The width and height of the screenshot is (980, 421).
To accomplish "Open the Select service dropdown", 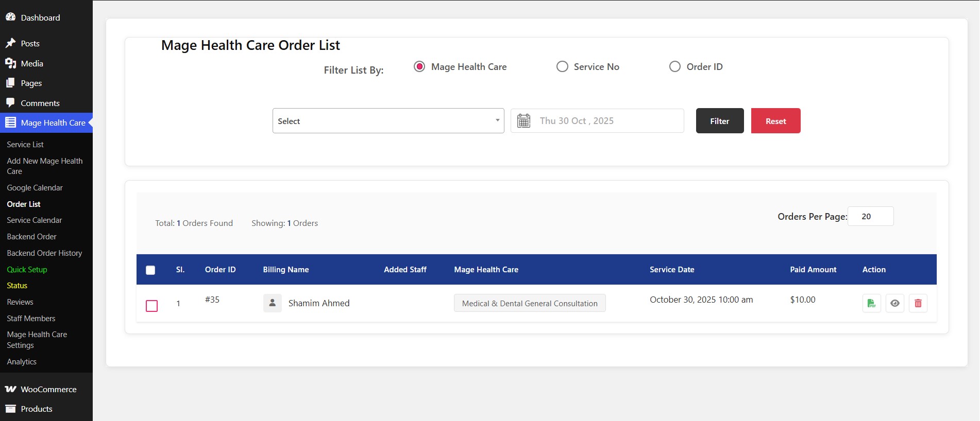I will [388, 121].
